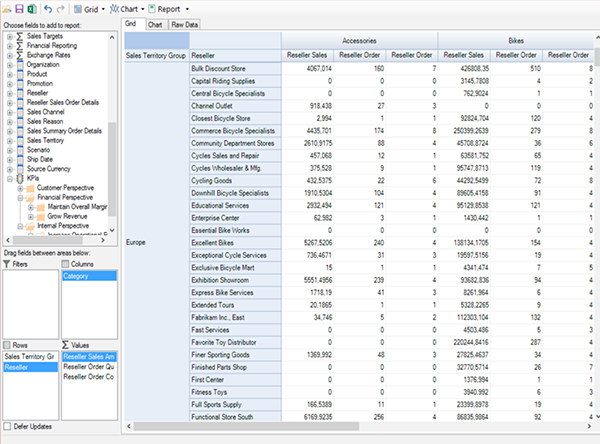Click the Report toolbar button
600x444 pixels.
click(164, 9)
